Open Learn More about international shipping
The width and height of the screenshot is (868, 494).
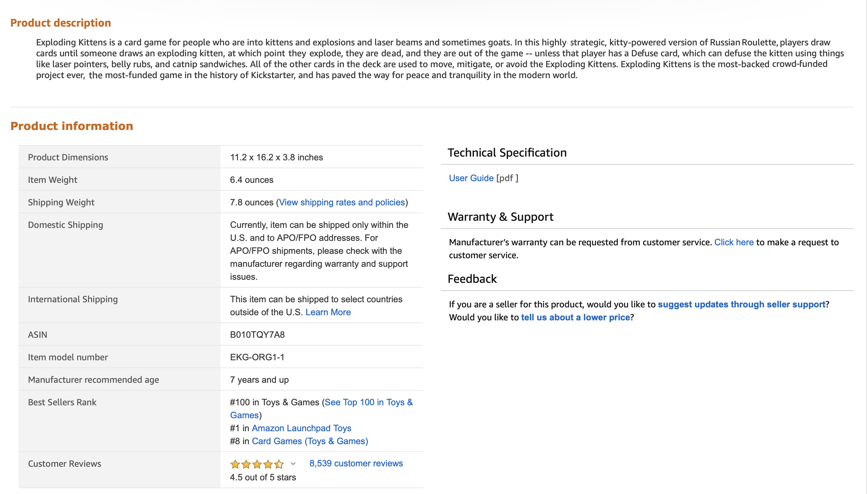[328, 312]
